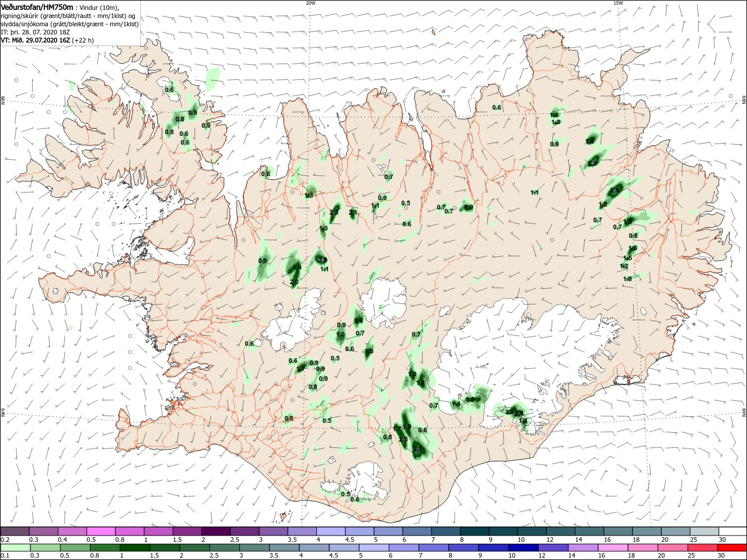Choose the gray-teal 18 snow legend swatch
747x560 pixels.
tap(646, 531)
